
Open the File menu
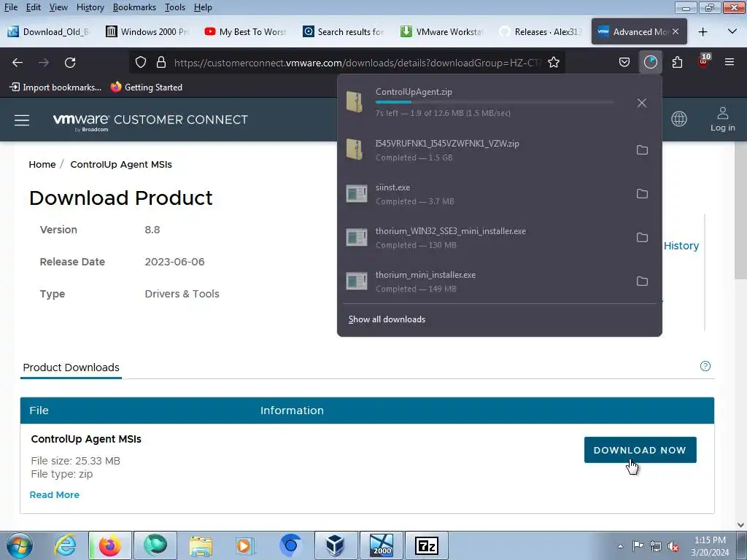tap(11, 7)
